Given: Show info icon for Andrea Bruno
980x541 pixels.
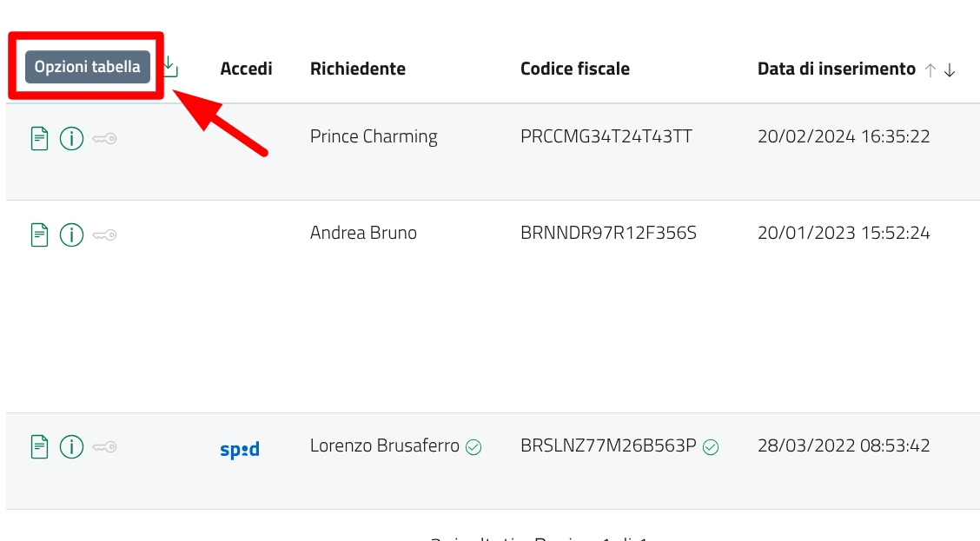Looking at the screenshot, I should (x=71, y=234).
